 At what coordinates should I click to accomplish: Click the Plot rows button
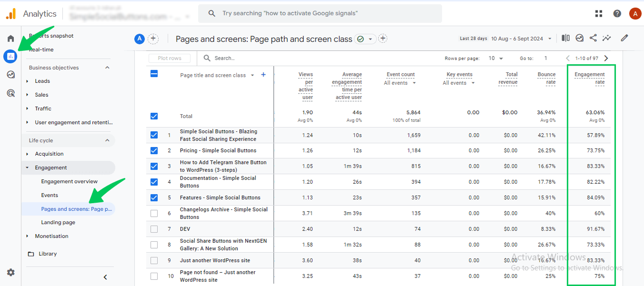pyautogui.click(x=170, y=58)
